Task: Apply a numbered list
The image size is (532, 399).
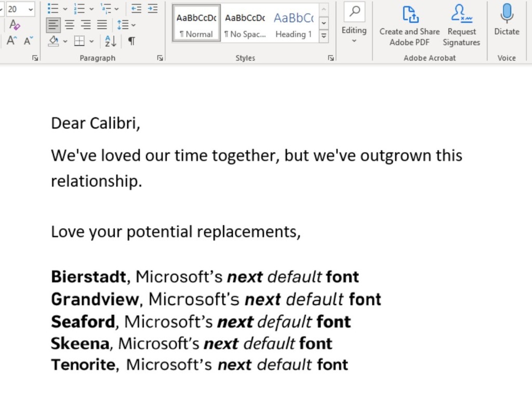Action: point(79,9)
